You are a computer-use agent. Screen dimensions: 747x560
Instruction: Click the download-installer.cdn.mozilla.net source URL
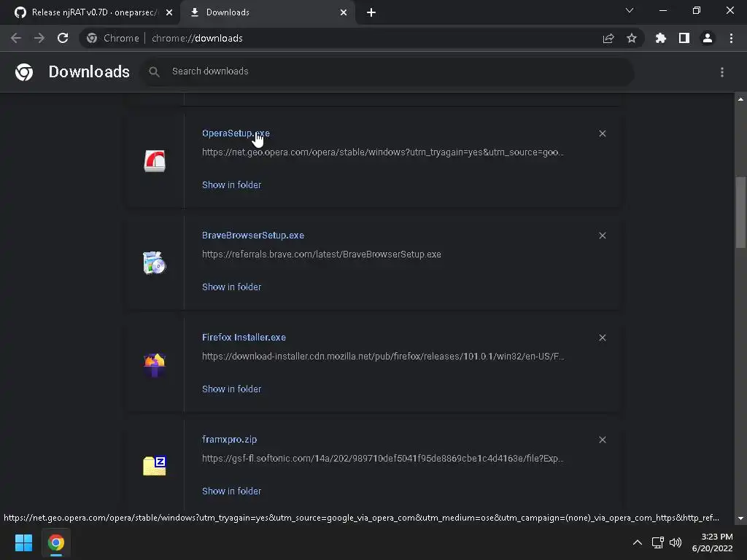pyautogui.click(x=383, y=356)
